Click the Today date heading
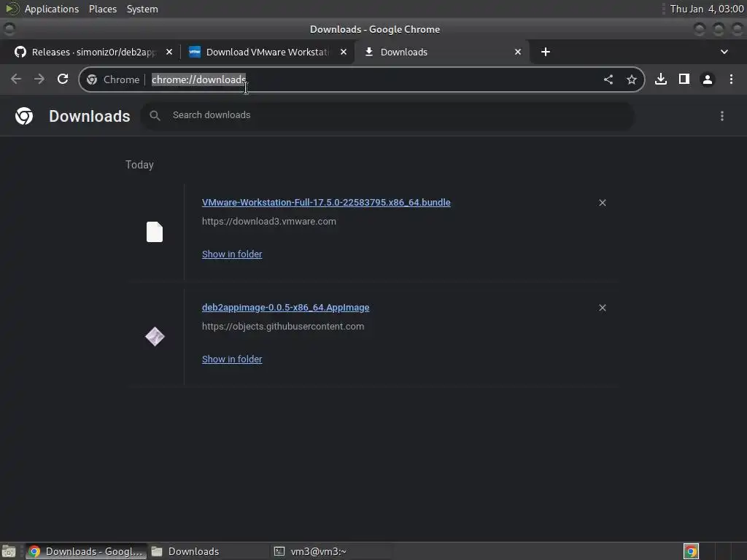The image size is (747, 560). [139, 165]
